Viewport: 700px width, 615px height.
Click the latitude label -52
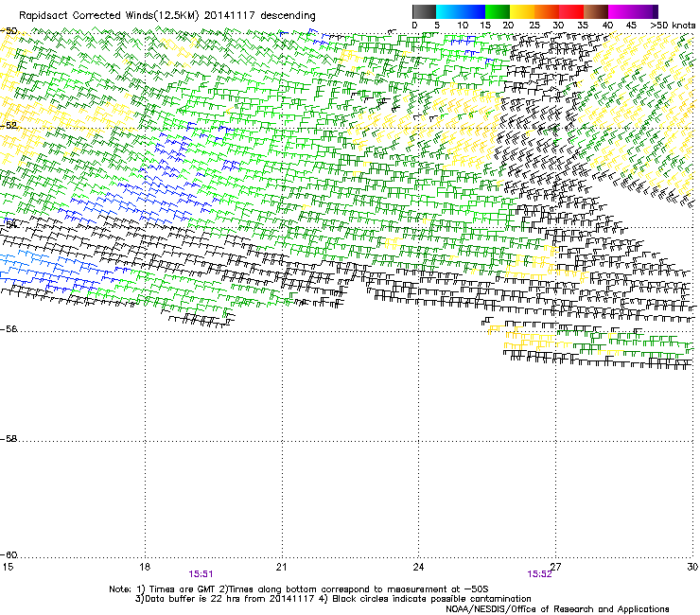[9, 126]
